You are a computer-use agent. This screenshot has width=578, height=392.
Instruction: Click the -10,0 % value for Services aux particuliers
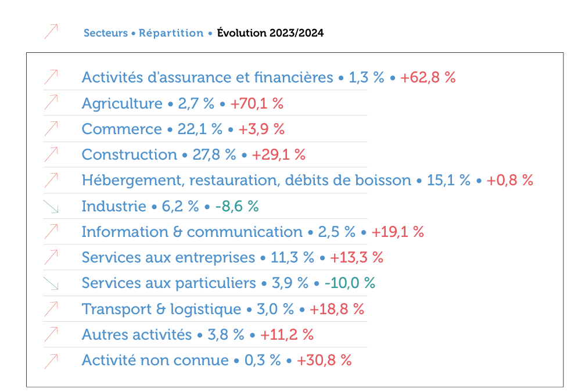tap(350, 283)
